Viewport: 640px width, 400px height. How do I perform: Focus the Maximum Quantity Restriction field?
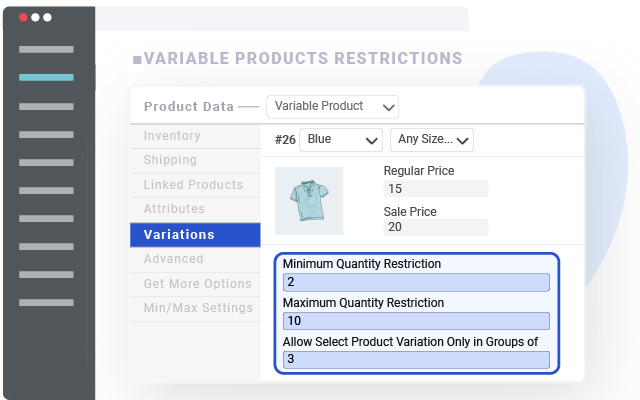pyautogui.click(x=416, y=321)
